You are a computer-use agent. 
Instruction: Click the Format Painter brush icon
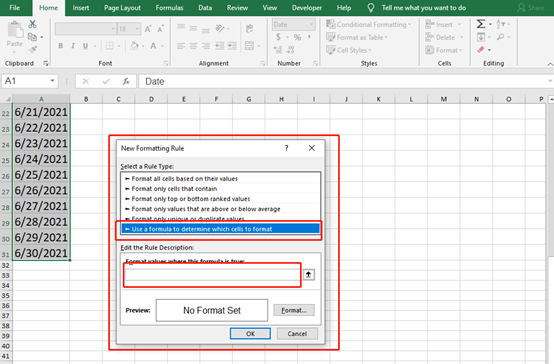[x=33, y=49]
